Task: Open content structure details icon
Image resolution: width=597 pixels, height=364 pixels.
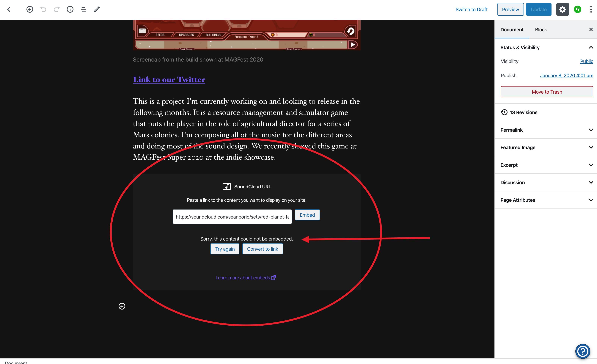Action: pyautogui.click(x=70, y=9)
